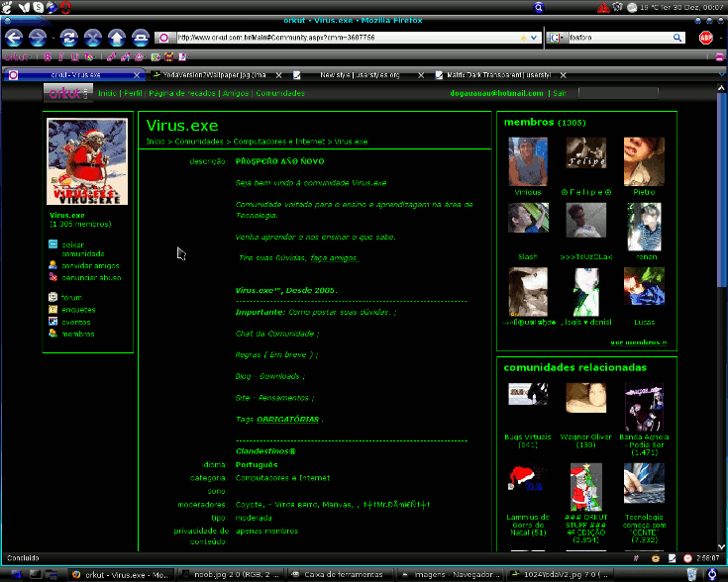Open Amigos in the orkut nav bar
Viewport: 728px width, 582px height.
[236, 93]
